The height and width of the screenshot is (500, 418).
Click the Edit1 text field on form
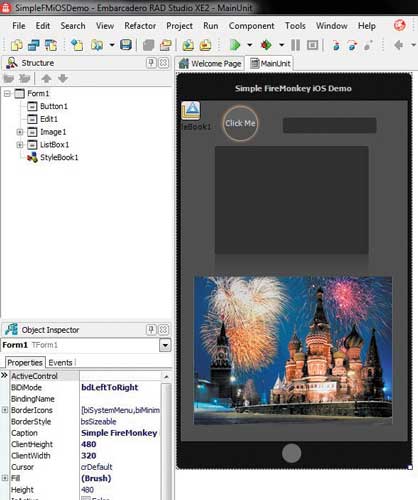coord(330,125)
